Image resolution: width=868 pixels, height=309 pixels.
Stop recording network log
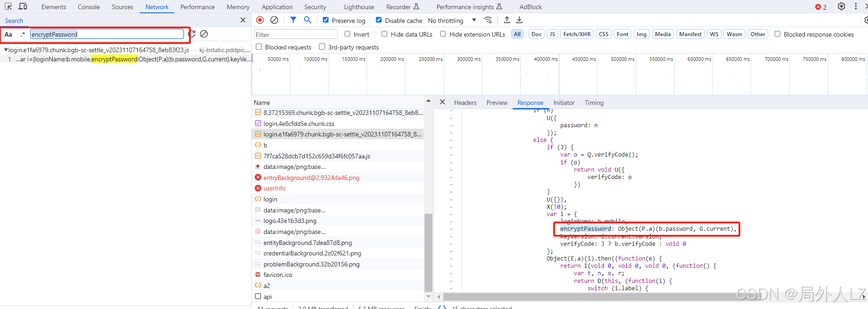pos(260,20)
